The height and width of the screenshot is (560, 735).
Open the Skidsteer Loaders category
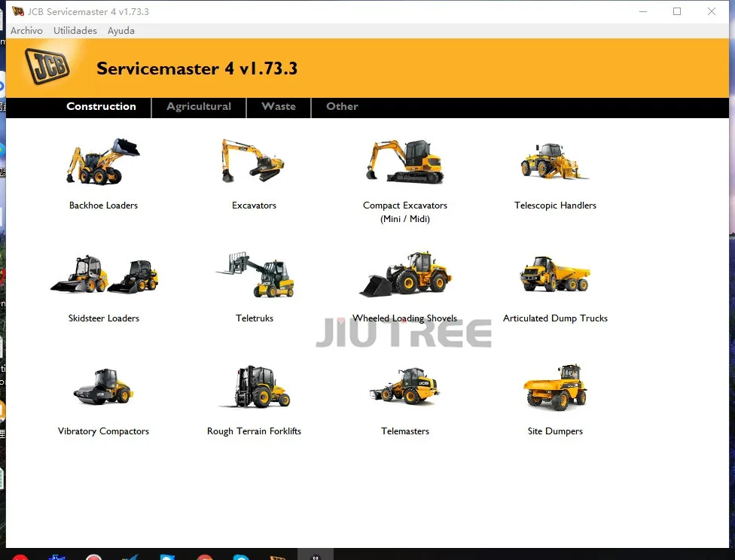click(x=103, y=273)
